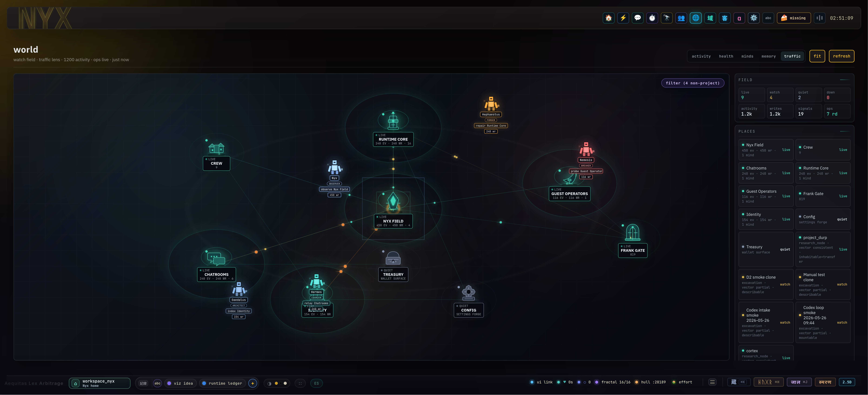
Task: Select the traffic lens tab
Action: pyautogui.click(x=792, y=56)
